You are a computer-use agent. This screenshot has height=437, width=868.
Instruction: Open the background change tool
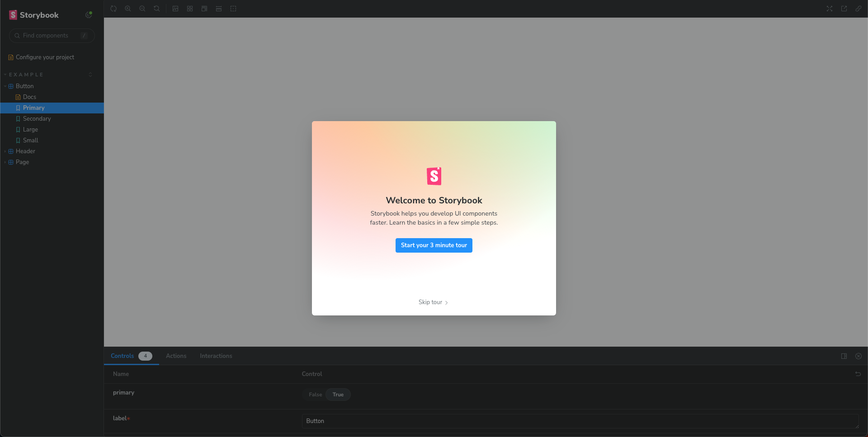175,9
